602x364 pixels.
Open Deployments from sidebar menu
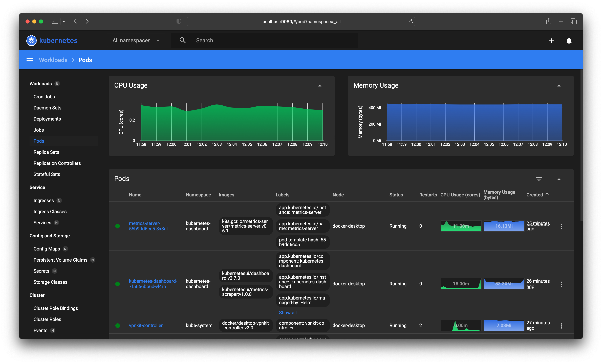[48, 119]
